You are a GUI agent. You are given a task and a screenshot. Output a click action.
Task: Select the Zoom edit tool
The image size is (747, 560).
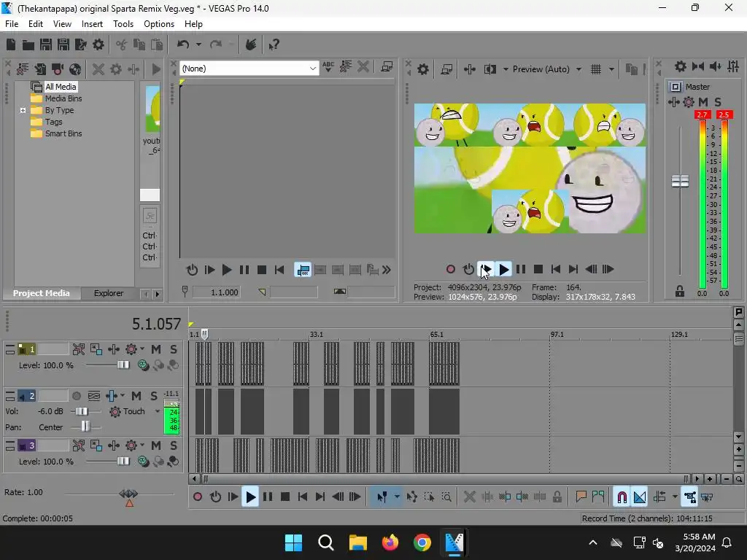446,497
